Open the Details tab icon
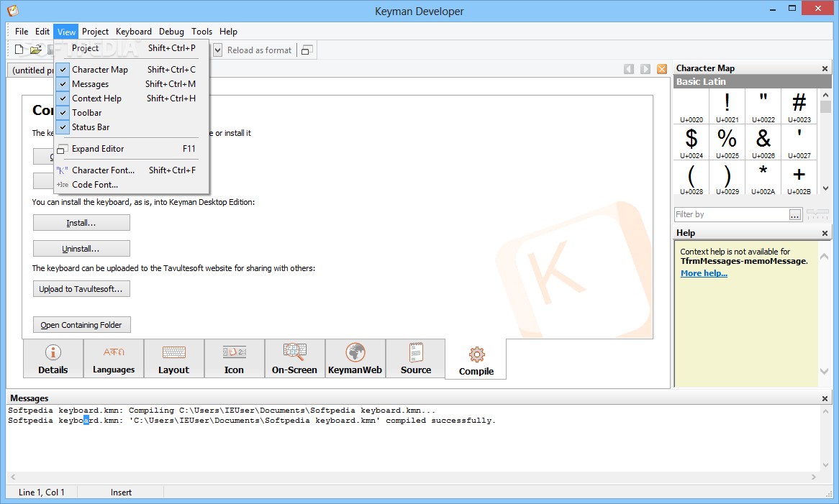Viewport: 839px width, 504px height. (x=53, y=359)
